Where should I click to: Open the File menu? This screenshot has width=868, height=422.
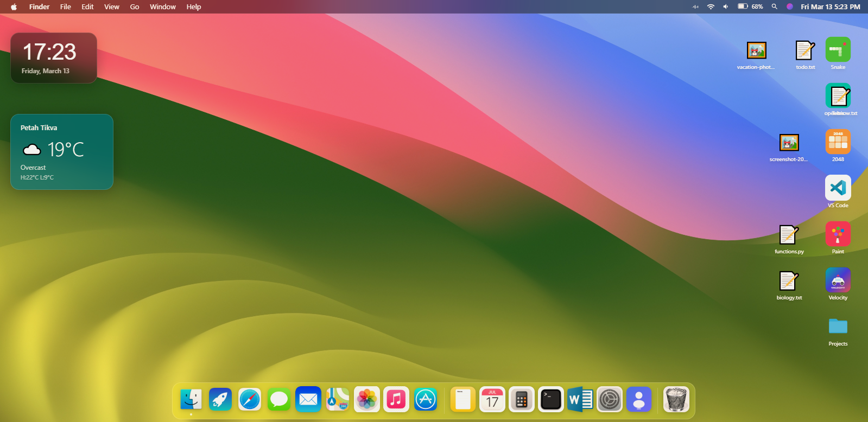tap(66, 7)
